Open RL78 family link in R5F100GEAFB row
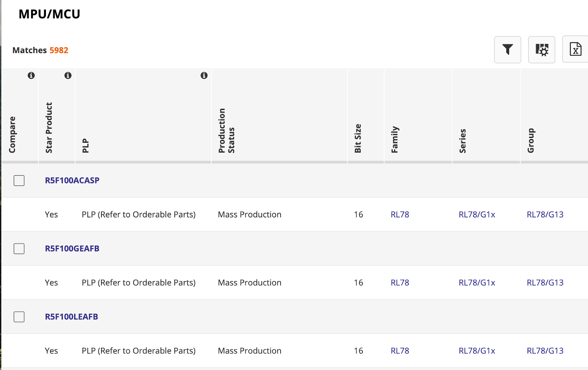The height and width of the screenshot is (370, 588). pyautogui.click(x=400, y=282)
